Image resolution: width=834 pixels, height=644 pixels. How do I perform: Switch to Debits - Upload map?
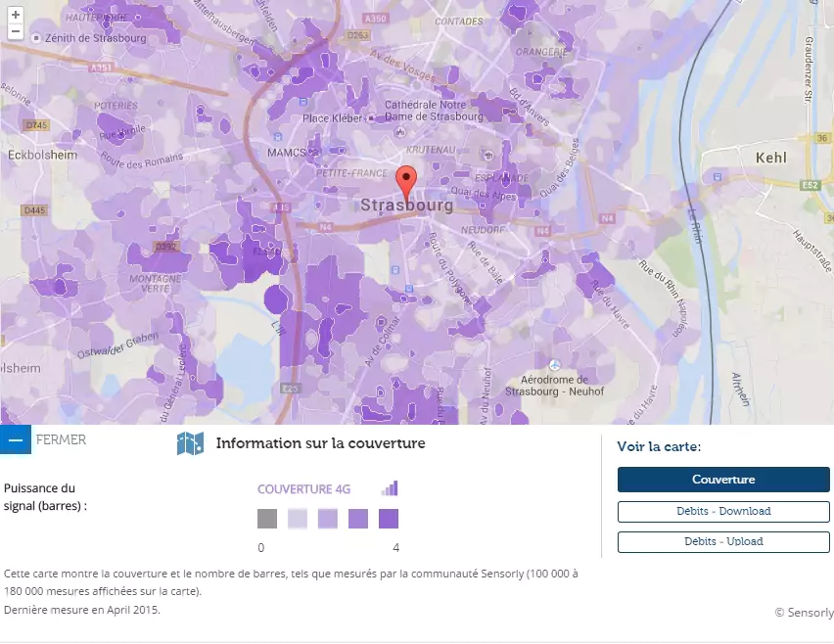click(723, 541)
